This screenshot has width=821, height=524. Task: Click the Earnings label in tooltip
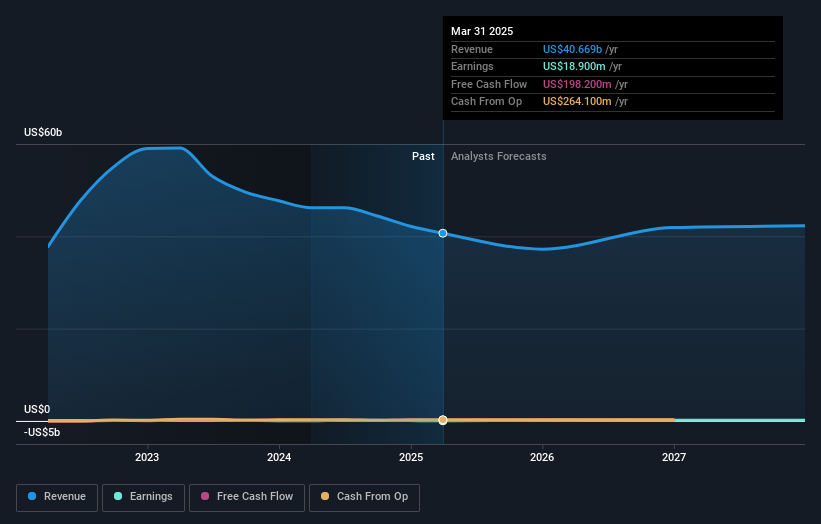pyautogui.click(x=472, y=66)
